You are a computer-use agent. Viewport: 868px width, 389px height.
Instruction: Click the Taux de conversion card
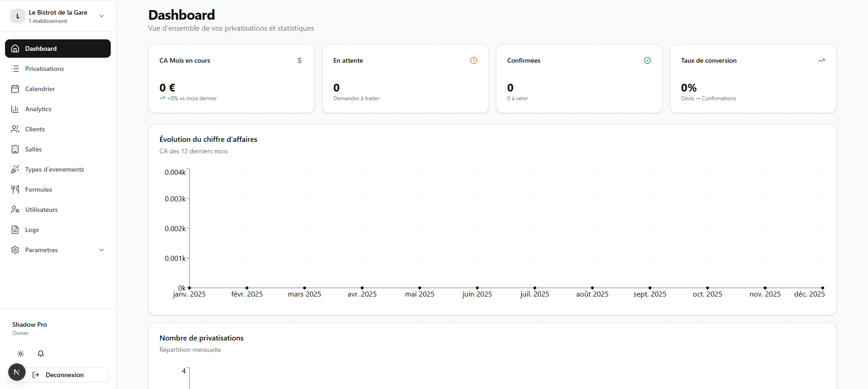click(x=753, y=79)
